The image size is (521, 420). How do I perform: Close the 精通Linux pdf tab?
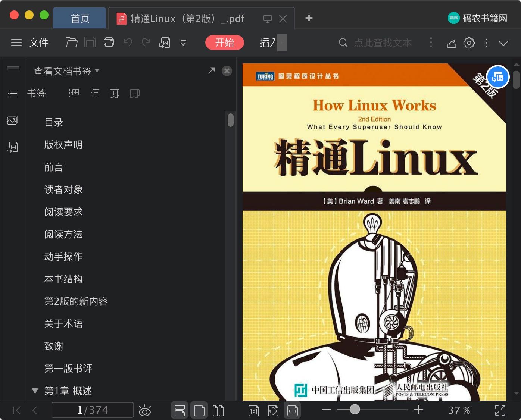(x=283, y=19)
